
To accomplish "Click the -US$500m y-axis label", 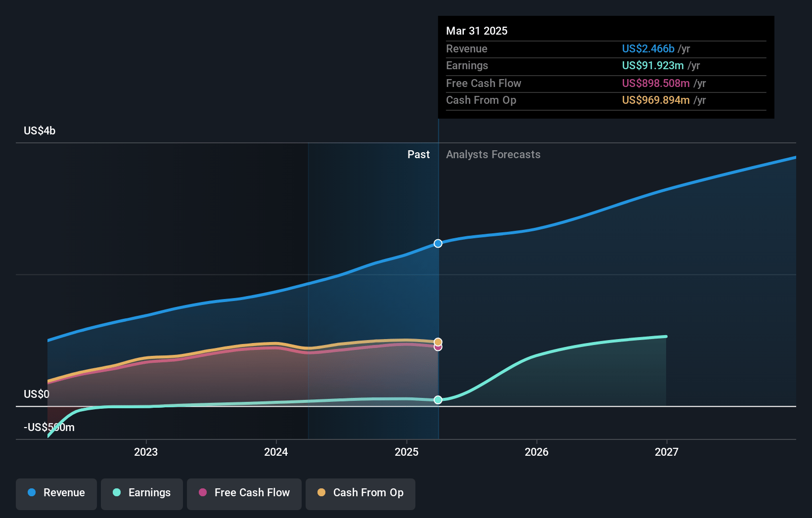I will 49,427.
